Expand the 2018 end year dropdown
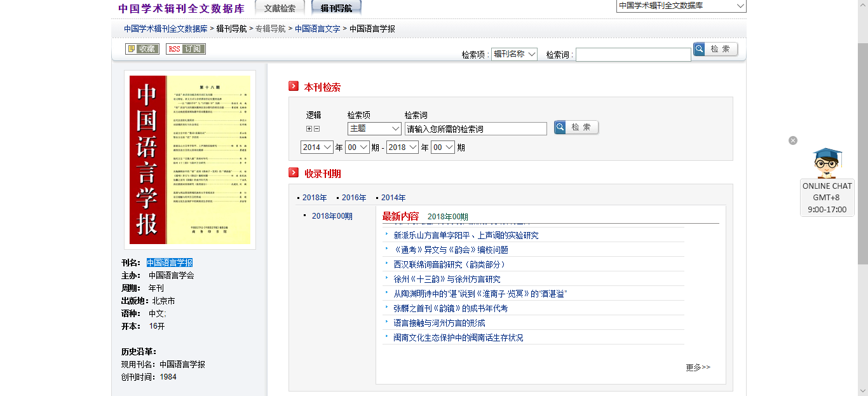 pyautogui.click(x=402, y=147)
